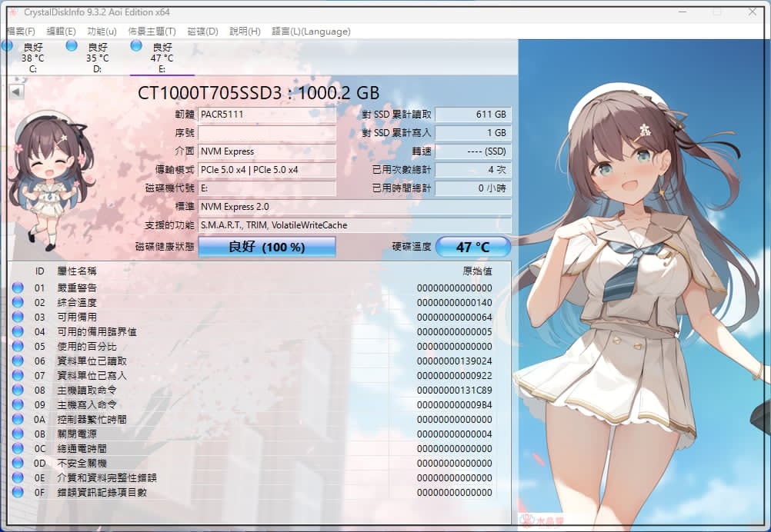
Task: Open the 磁碟(D) menu
Action: (202, 32)
